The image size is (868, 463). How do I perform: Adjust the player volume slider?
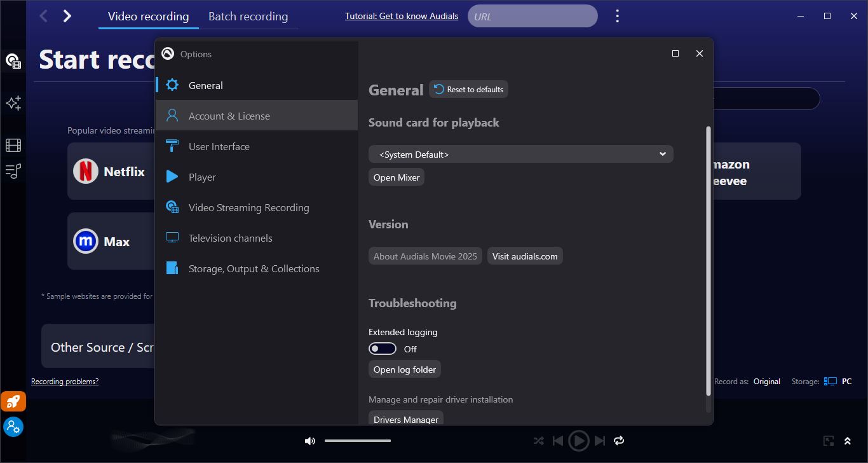pyautogui.click(x=358, y=441)
